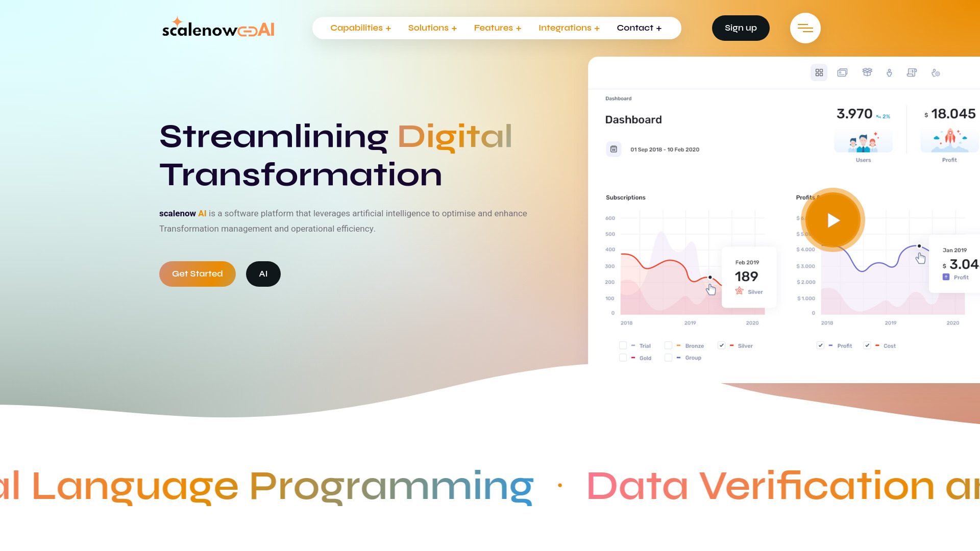Click the star rating icon near Silver tier
Image resolution: width=980 pixels, height=551 pixels.
[x=739, y=291]
